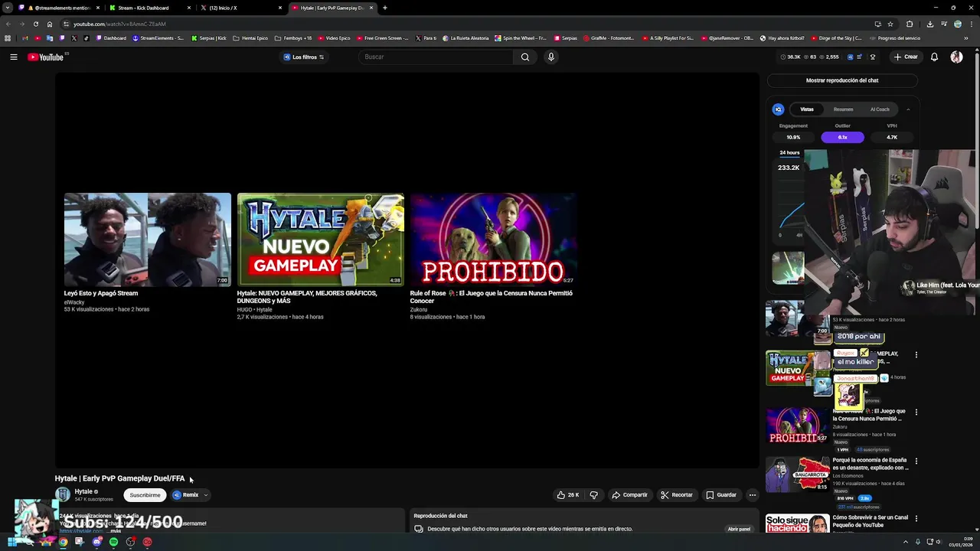Open the account avatar menu
The width and height of the screenshot is (980, 551).
pos(956,57)
